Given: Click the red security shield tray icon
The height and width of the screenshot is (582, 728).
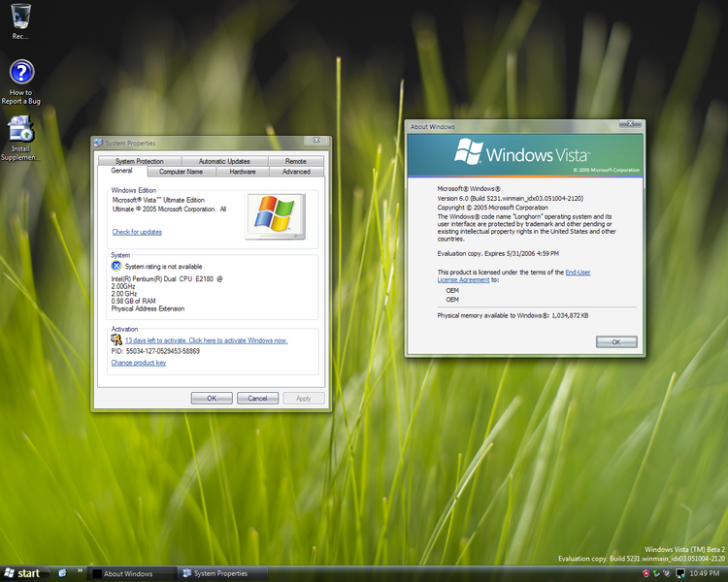Looking at the screenshot, I should pos(645,573).
